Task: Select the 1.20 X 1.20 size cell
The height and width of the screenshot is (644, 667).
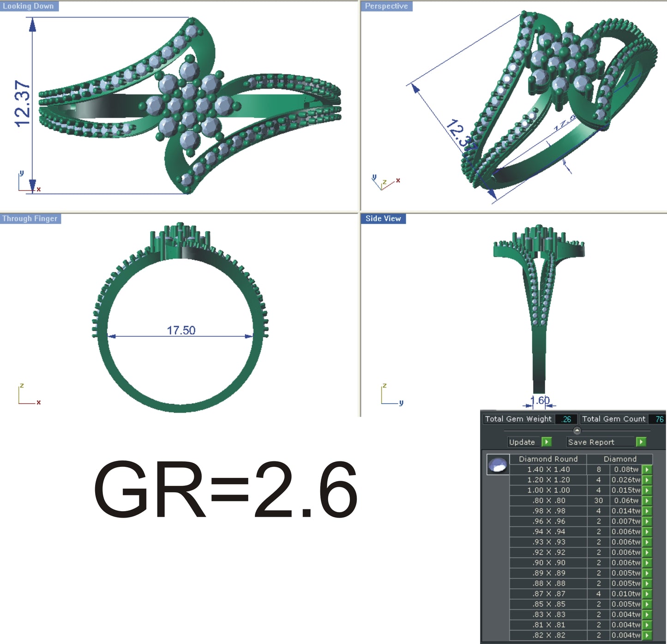Action: point(548,480)
